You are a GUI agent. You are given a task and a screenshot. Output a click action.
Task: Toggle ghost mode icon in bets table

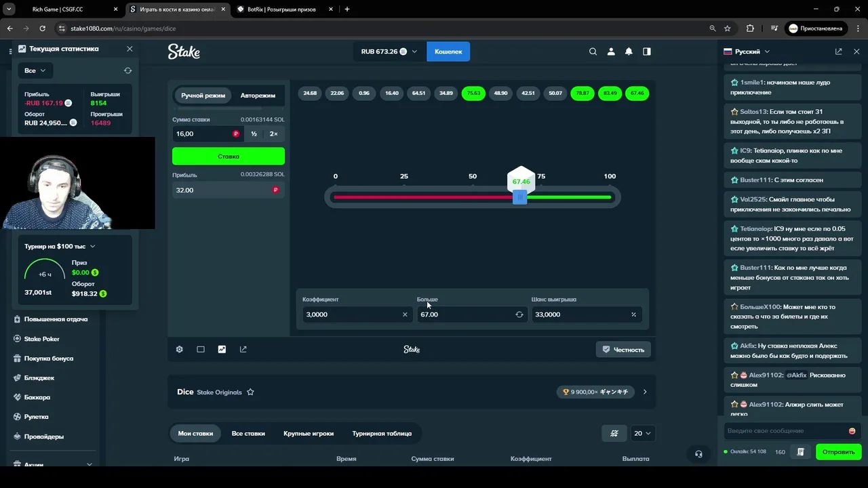coord(614,433)
